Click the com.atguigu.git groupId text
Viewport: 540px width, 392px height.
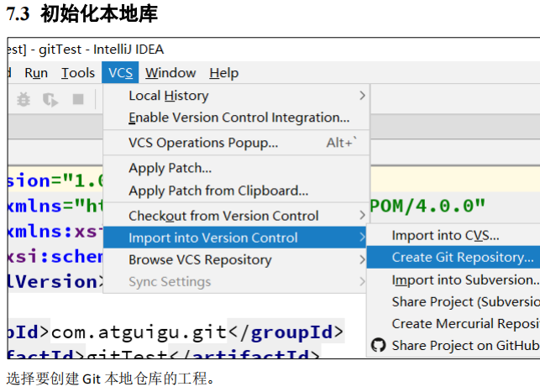139,332
